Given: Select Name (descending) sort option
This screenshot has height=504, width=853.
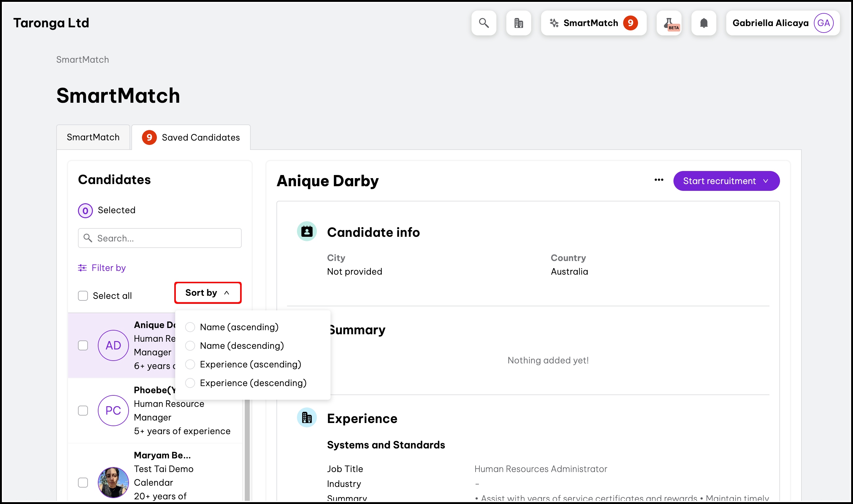Looking at the screenshot, I should pos(235,346).
